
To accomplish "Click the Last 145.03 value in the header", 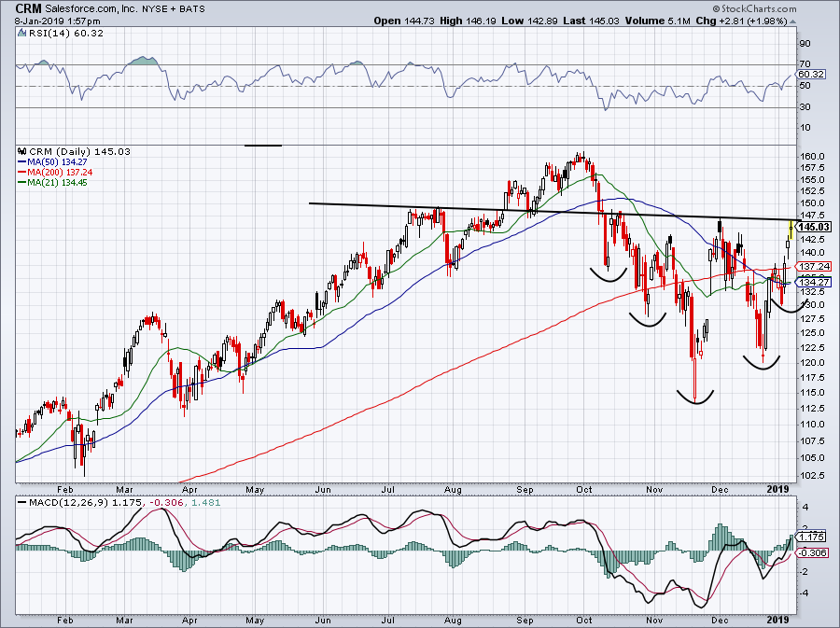I will (591, 21).
